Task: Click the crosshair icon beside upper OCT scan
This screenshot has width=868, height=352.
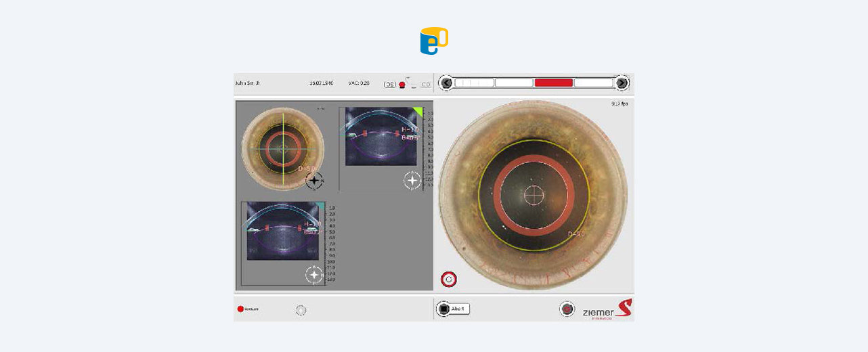Action: 412,180
